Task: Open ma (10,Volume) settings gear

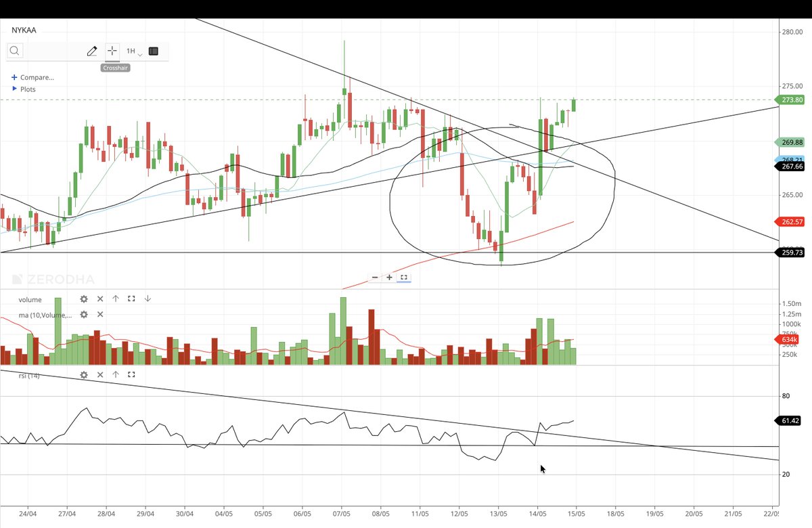Action: (x=84, y=314)
